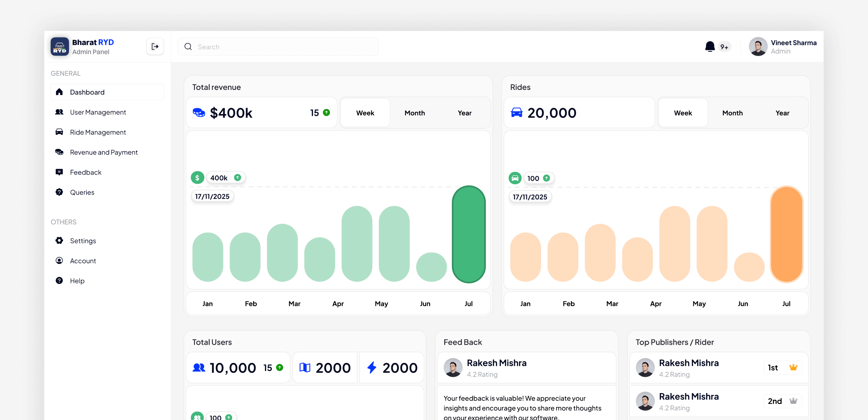Click the map icon beside first 2000
The width and height of the screenshot is (868, 420).
305,367
